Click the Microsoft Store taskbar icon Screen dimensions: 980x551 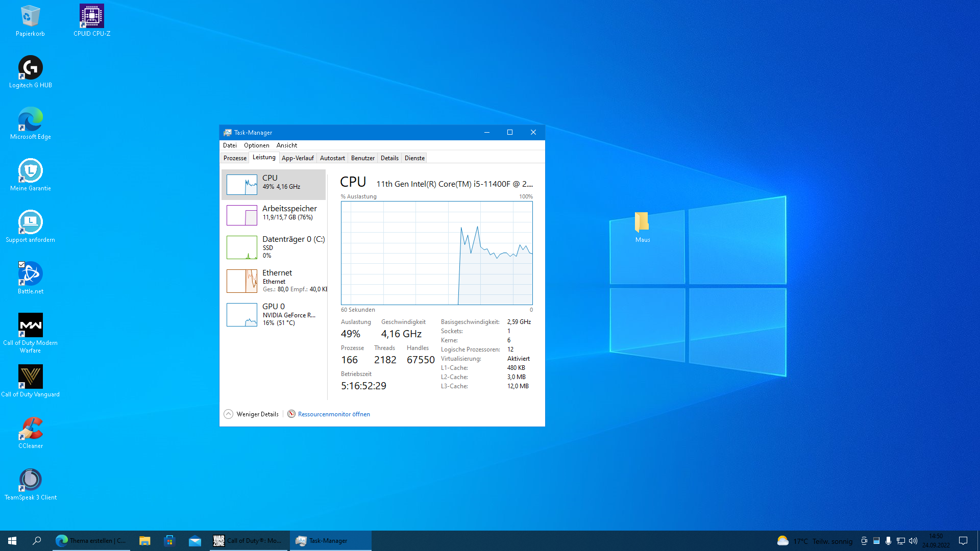[169, 541]
